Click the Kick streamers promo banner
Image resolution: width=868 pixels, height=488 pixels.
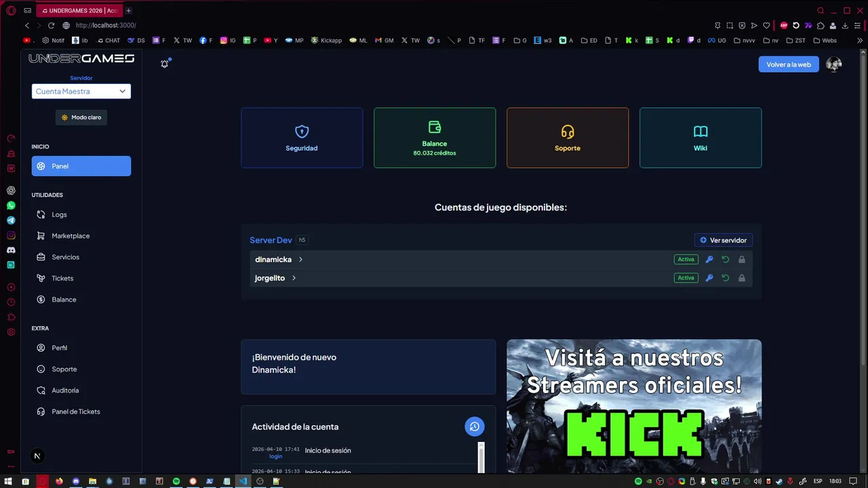634,407
